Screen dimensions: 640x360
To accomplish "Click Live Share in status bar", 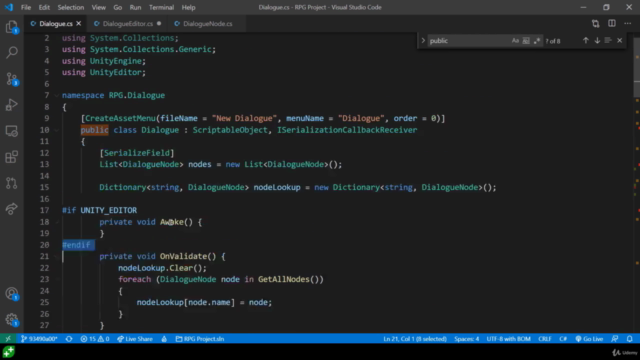I will pyautogui.click(x=135, y=339).
